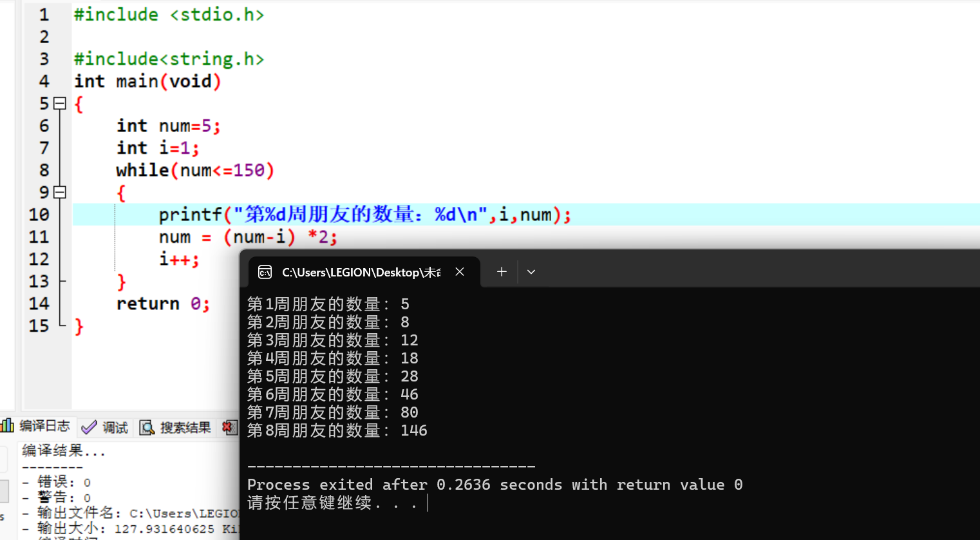Viewport: 980px width, 540px height.
Task: Click terminal output '第2周朋友的数量: 8'
Action: (x=328, y=322)
